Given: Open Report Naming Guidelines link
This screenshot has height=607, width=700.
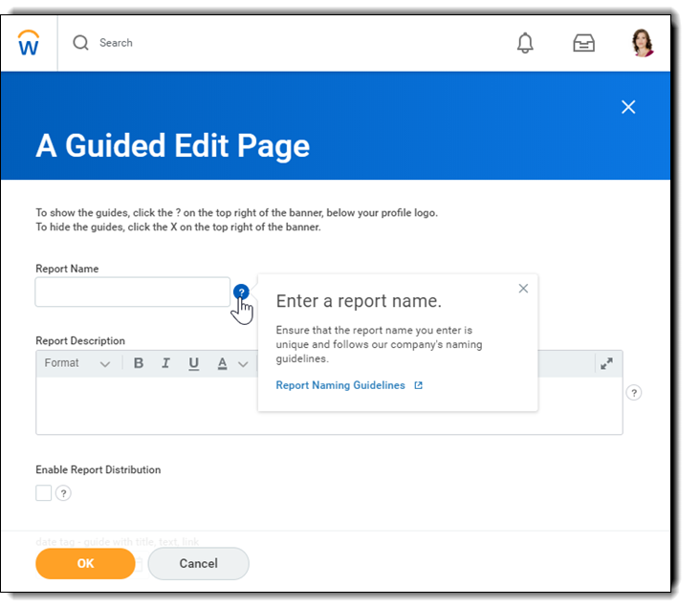Looking at the screenshot, I should [340, 385].
